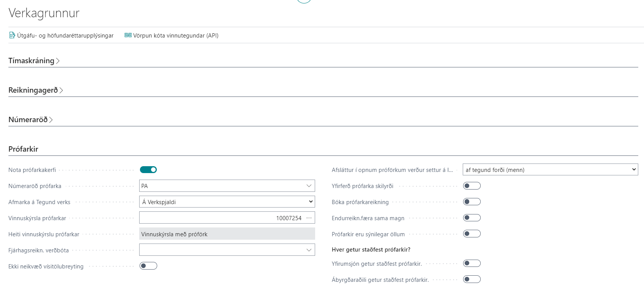Enable Ekki neikvæð vísitölubreyting toggle
644x296 pixels.
[x=148, y=266]
